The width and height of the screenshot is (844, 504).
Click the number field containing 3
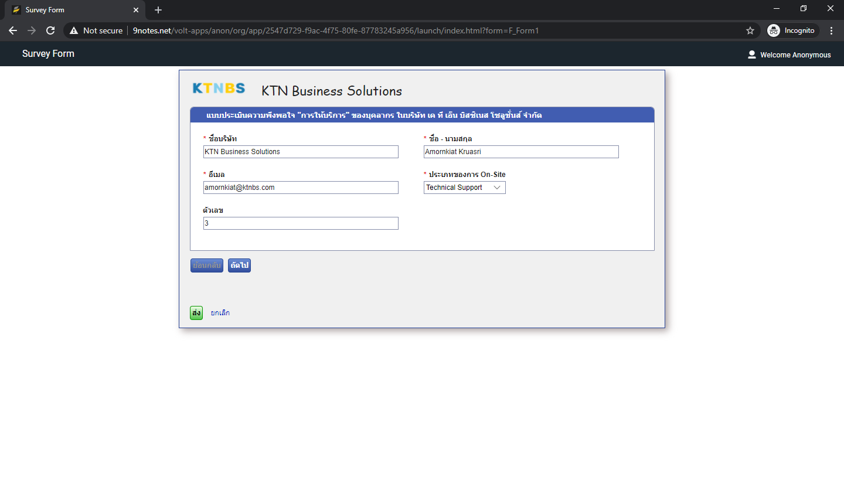point(301,223)
